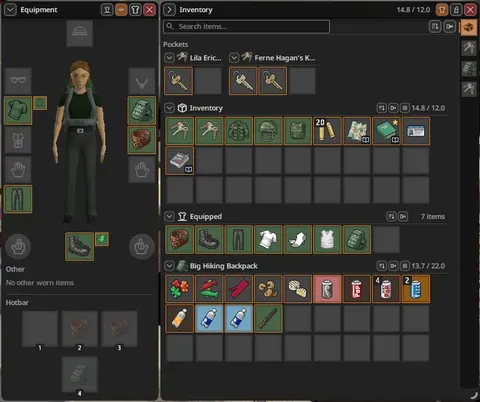Select the camo vest item in Inventory

[298, 131]
